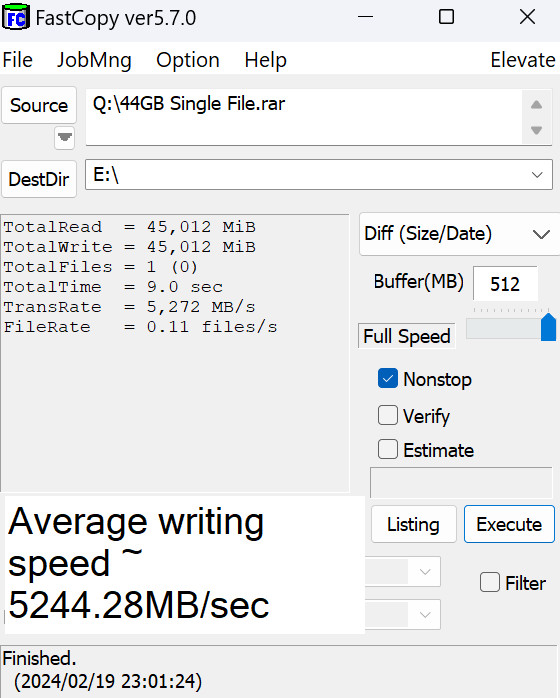The width and height of the screenshot is (560, 698).
Task: Enable the Verify checkbox
Action: 388,415
